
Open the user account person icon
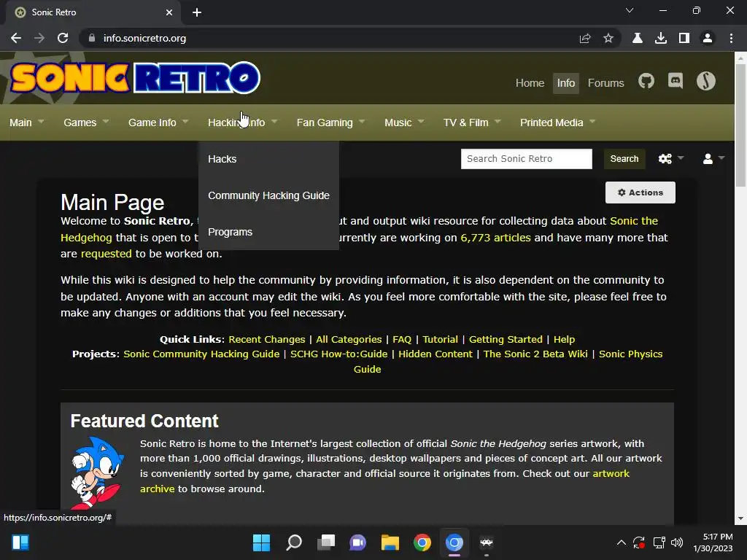click(708, 158)
